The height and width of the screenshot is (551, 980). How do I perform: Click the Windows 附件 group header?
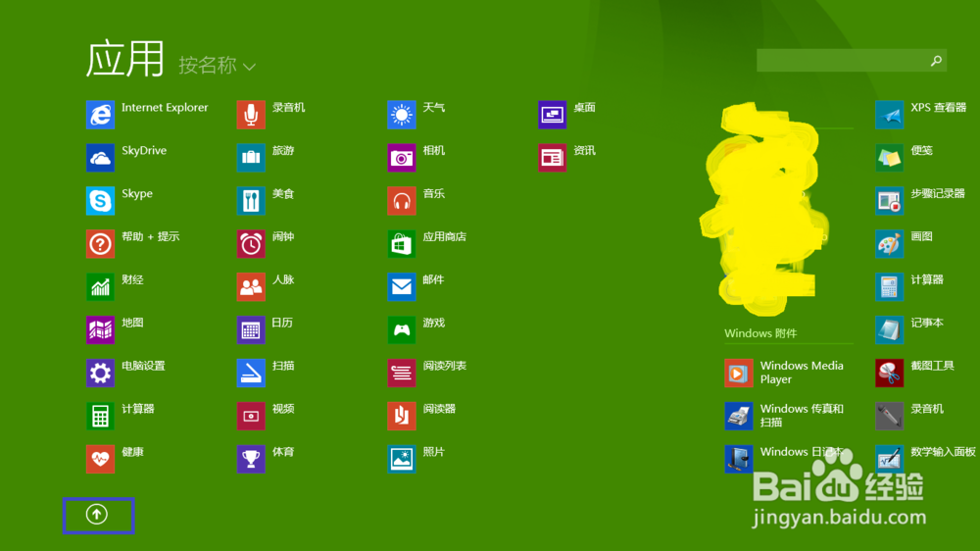pyautogui.click(x=760, y=333)
